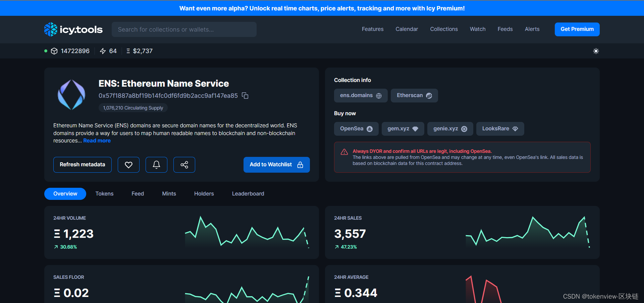Switch to the Tokens tab

104,194
